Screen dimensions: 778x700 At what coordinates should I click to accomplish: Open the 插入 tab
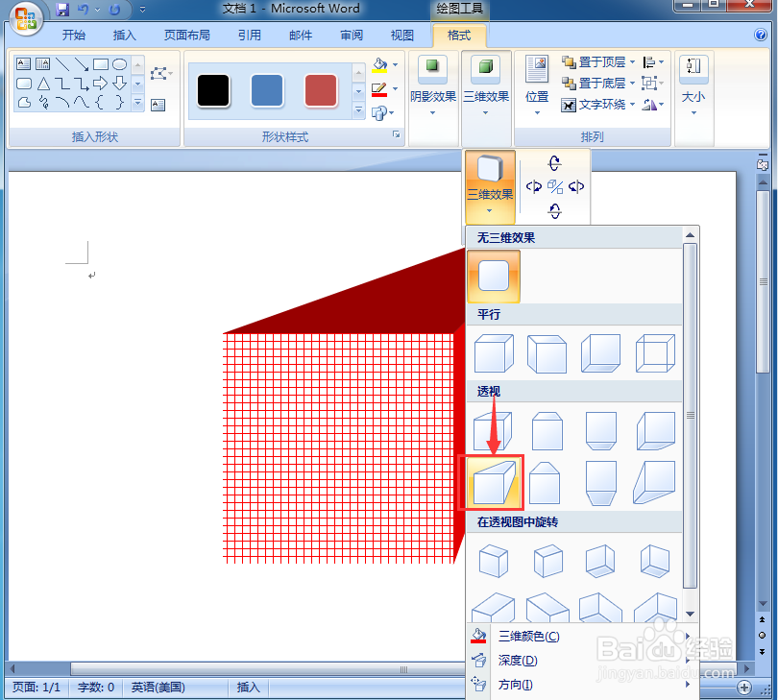(124, 36)
